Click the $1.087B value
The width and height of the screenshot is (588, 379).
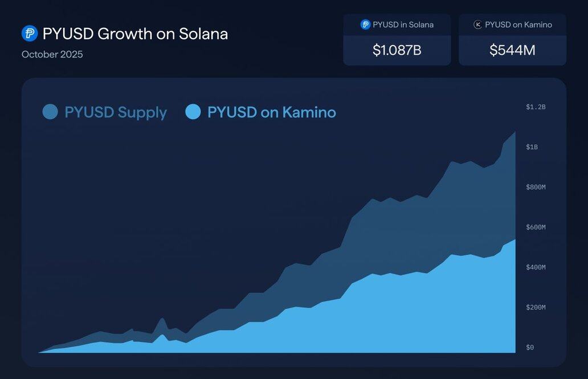397,50
